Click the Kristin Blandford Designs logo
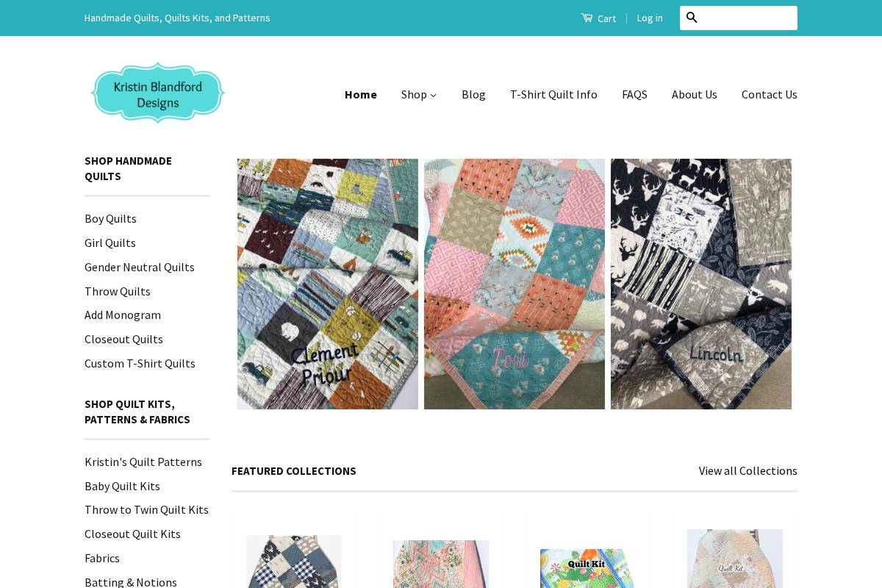 coord(157,93)
